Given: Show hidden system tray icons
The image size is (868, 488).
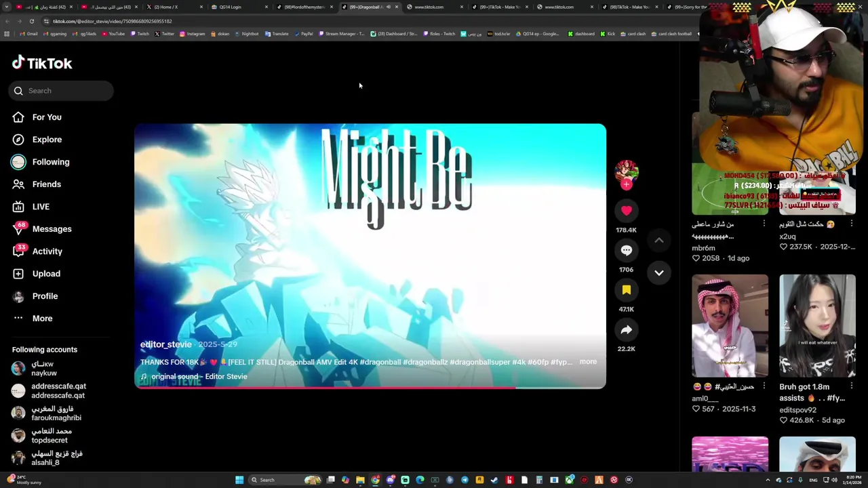Looking at the screenshot, I should tap(768, 480).
